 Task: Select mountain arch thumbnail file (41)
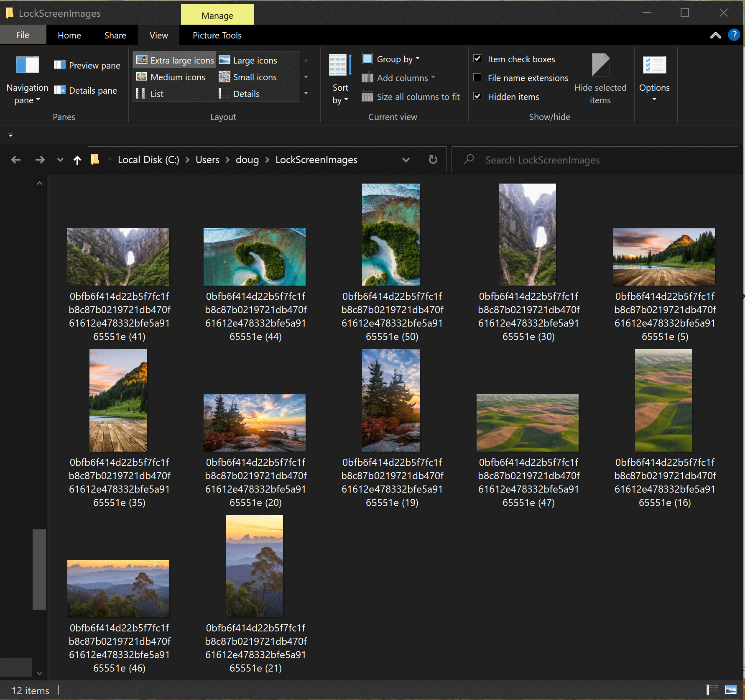click(118, 257)
